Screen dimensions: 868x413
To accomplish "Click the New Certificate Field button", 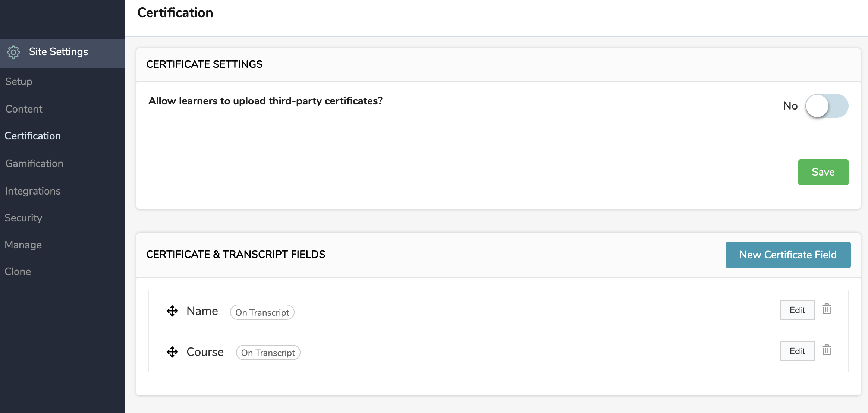I will [788, 255].
